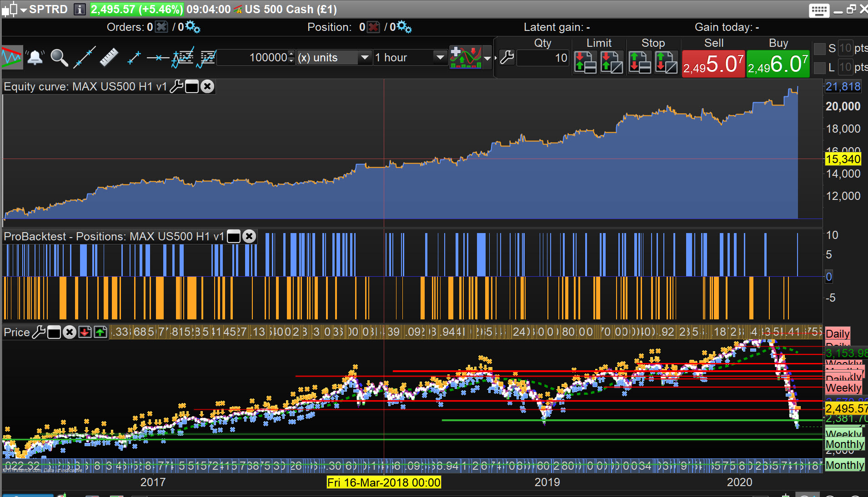This screenshot has height=497, width=868.
Task: Open the SPTRD chart menu arrow
Action: [x=23, y=10]
